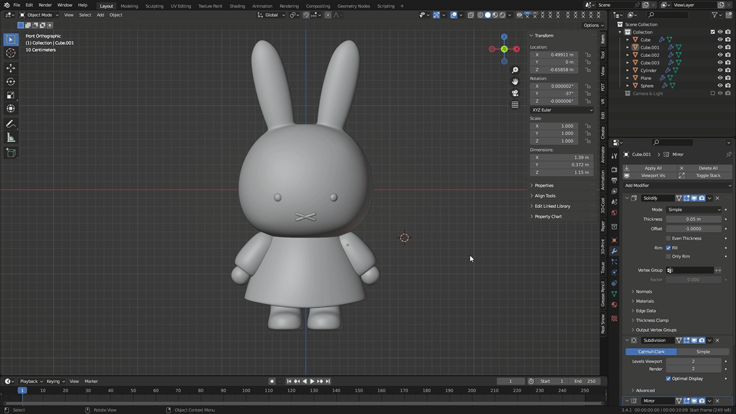Image resolution: width=736 pixels, height=414 pixels.
Task: Switch orthographic/perspective grid icon
Action: click(515, 105)
